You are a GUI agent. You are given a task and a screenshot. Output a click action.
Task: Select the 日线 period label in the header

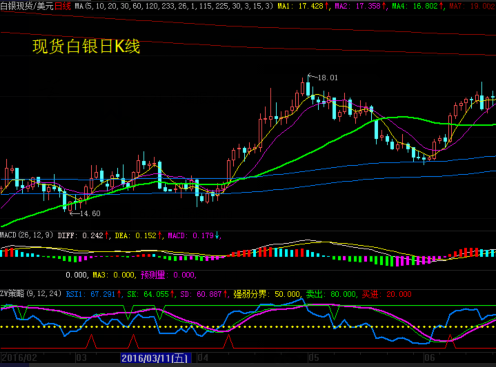coord(63,6)
